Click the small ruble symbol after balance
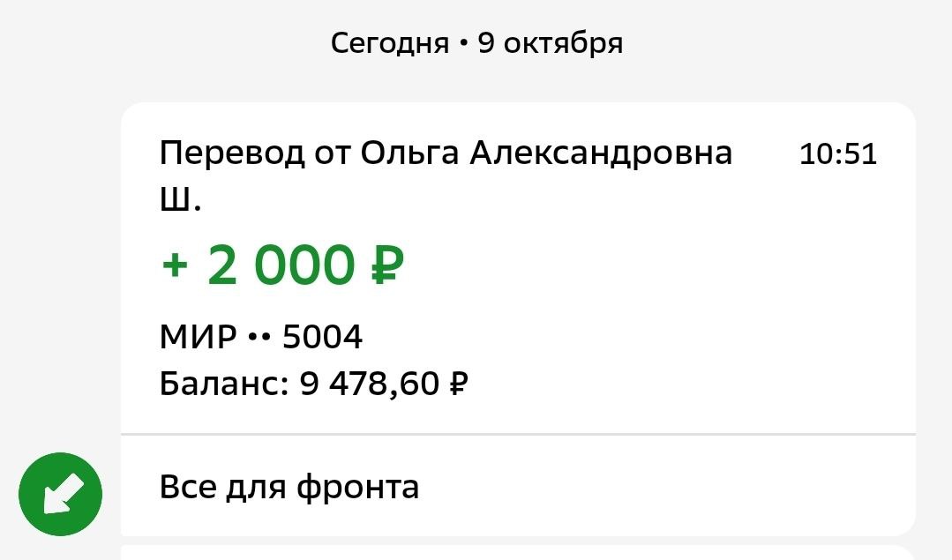This screenshot has height=560, width=952. pyautogui.click(x=458, y=385)
